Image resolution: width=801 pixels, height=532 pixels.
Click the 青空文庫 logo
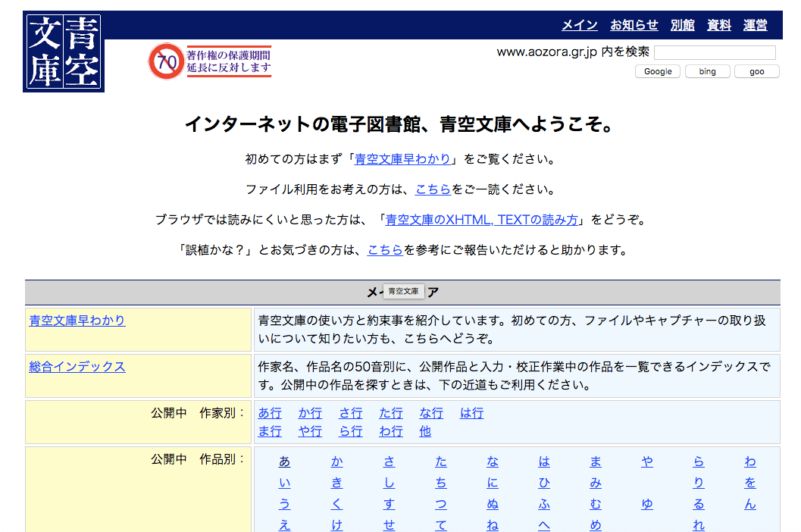tap(64, 52)
